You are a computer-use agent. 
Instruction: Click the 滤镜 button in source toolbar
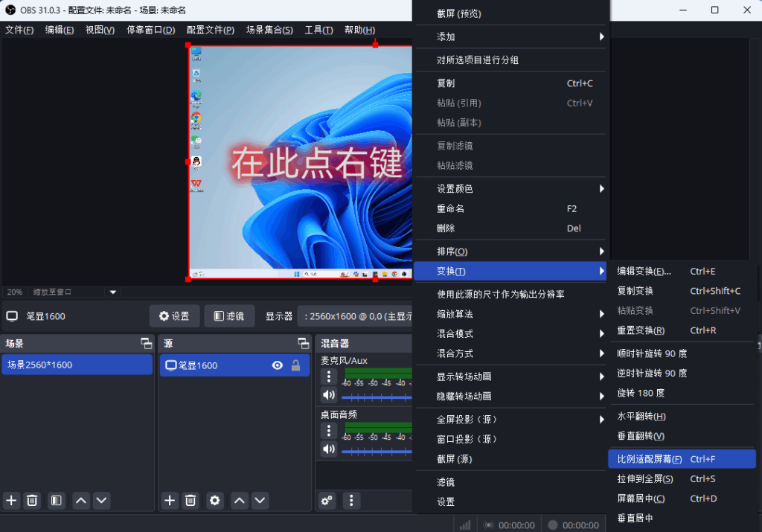(229, 316)
